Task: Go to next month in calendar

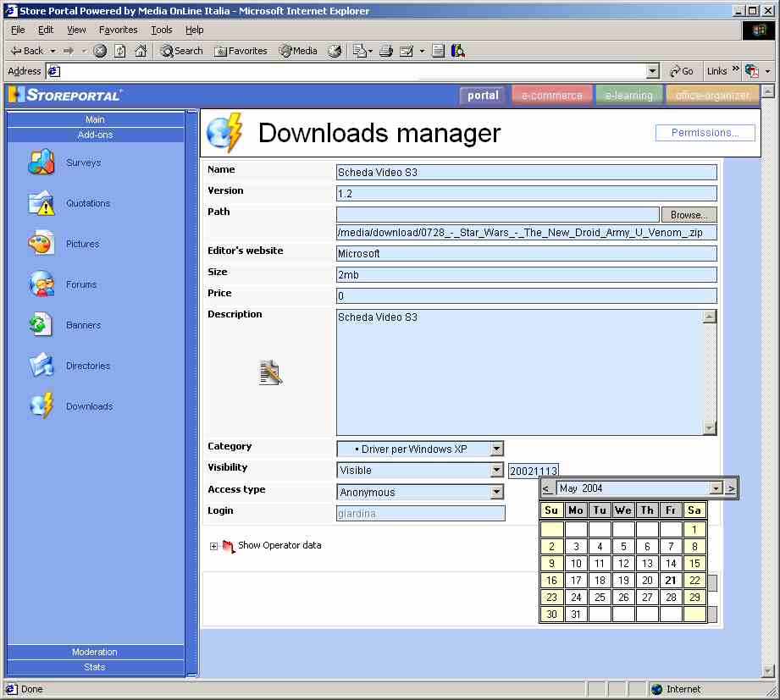Action: [x=731, y=488]
